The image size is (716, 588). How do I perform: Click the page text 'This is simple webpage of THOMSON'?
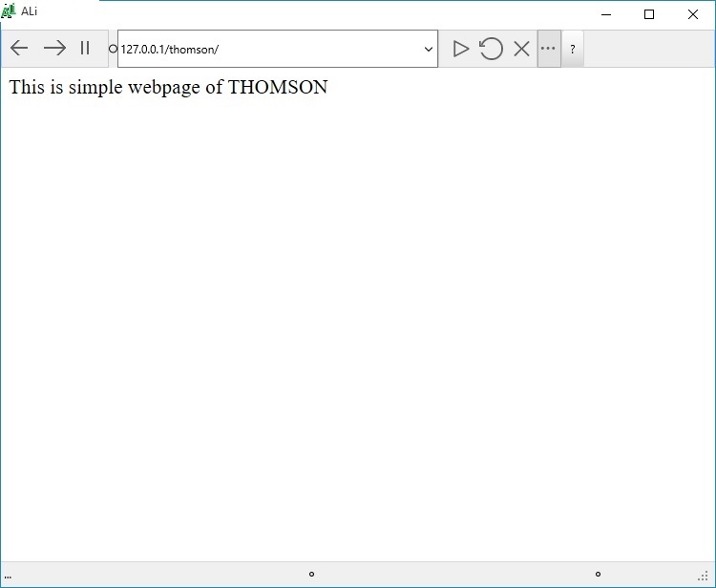(x=168, y=87)
